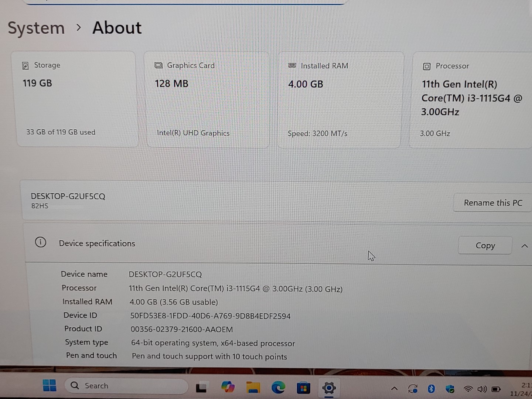
Task: Open Bluetooth tray icon
Action: tap(431, 389)
